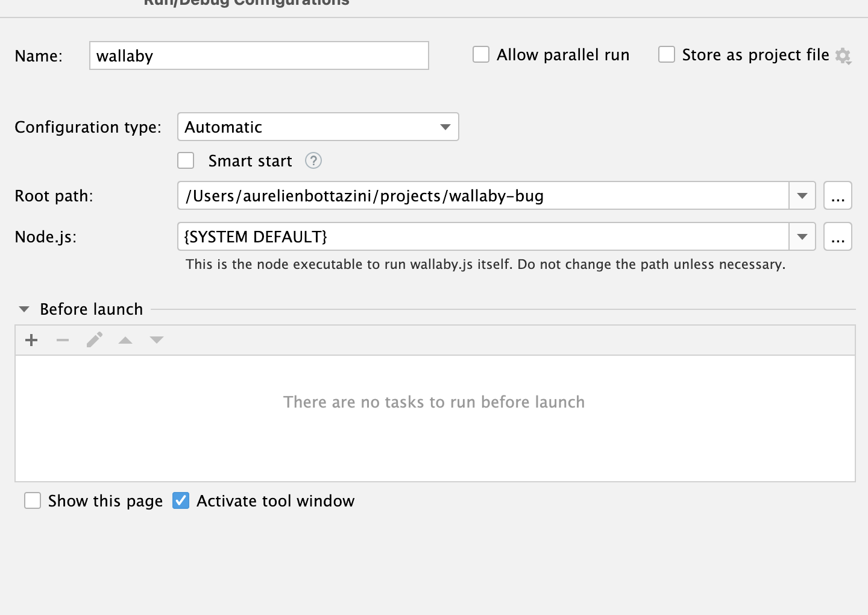Expand Root path history dropdown arrow
This screenshot has height=615, width=868.
point(802,195)
